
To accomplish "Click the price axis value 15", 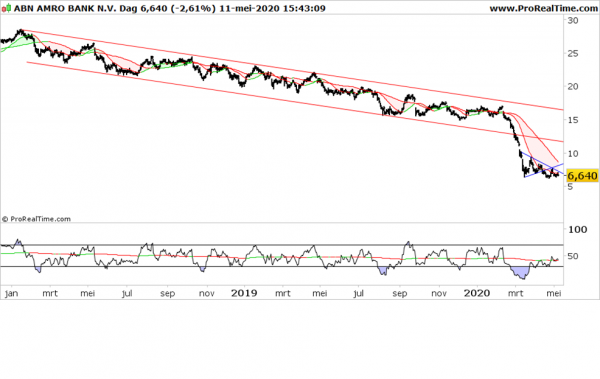I will (573, 120).
